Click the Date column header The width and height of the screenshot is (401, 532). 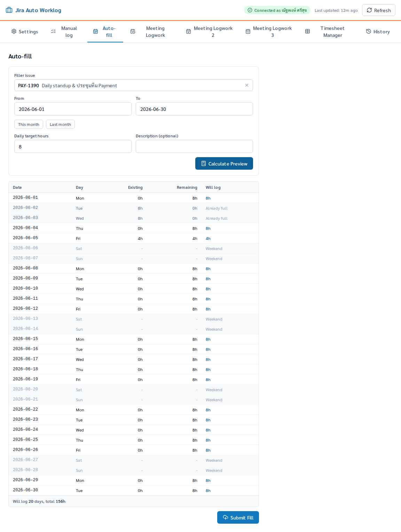17,187
